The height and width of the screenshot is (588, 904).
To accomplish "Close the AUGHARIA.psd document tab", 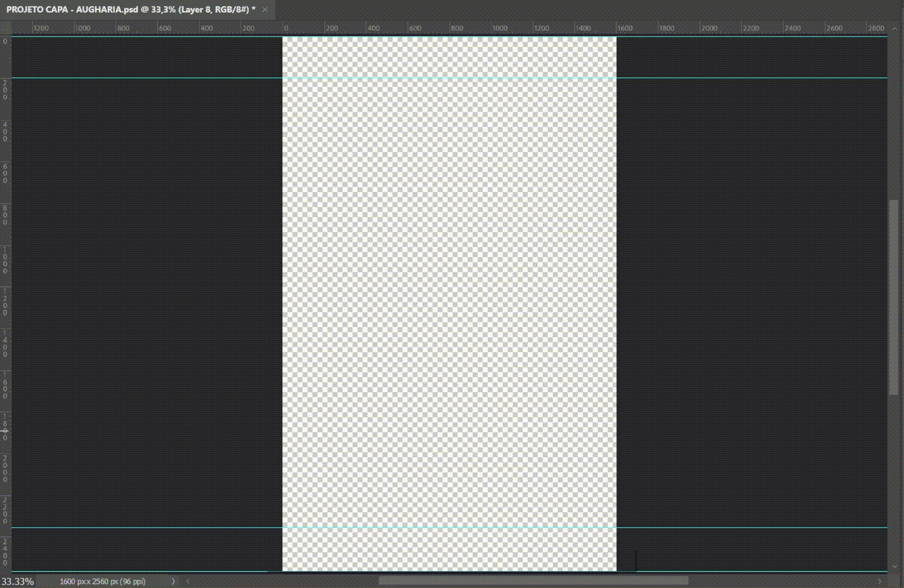I will [265, 10].
